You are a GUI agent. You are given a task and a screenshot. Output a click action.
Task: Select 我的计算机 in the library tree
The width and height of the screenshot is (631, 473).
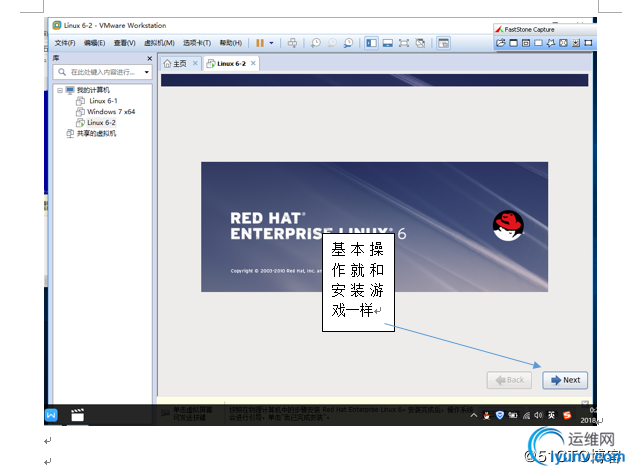(x=93, y=90)
